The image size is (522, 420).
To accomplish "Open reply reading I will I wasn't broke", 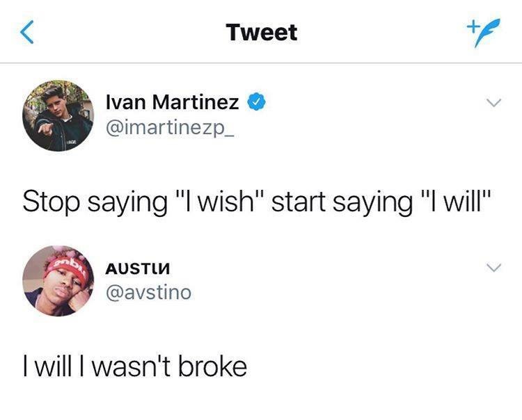I will click(x=135, y=366).
